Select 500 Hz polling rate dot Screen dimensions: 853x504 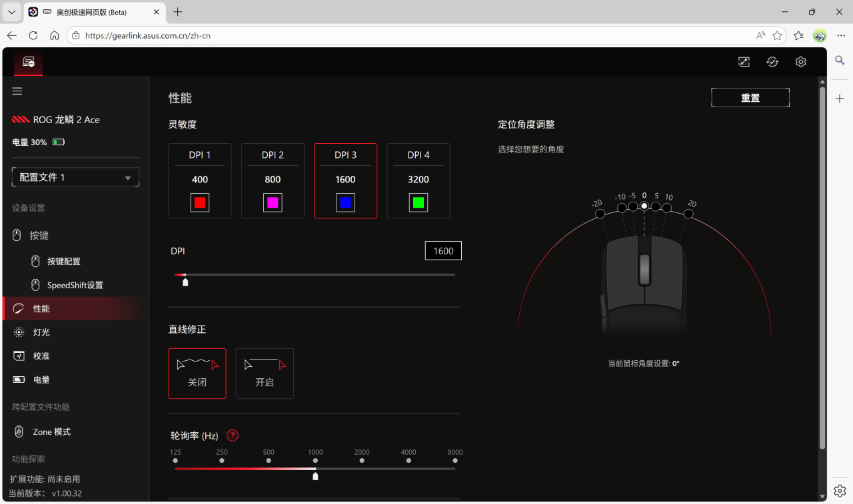pos(269,460)
